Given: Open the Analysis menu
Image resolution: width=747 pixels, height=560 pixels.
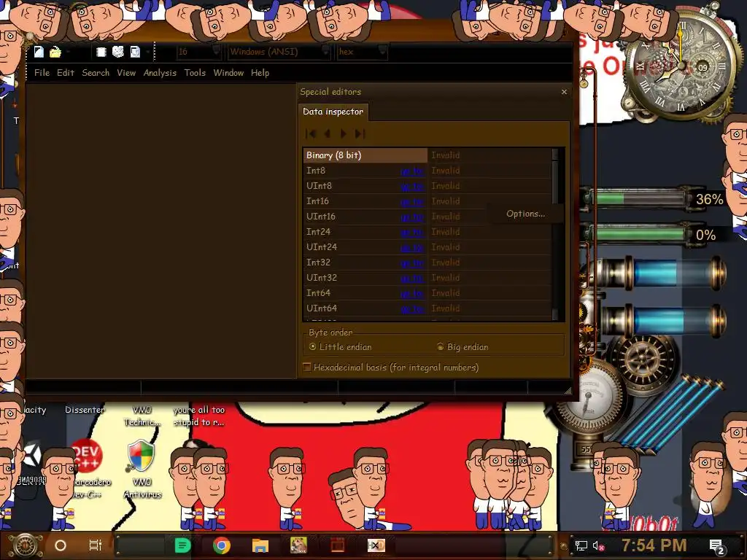Looking at the screenshot, I should [160, 73].
